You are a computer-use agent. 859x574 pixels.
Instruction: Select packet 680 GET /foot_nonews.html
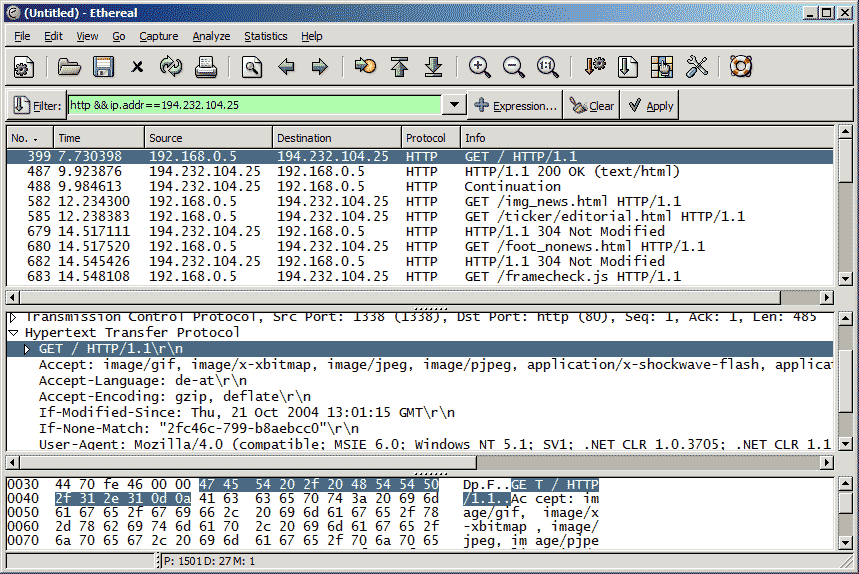pyautogui.click(x=420, y=246)
